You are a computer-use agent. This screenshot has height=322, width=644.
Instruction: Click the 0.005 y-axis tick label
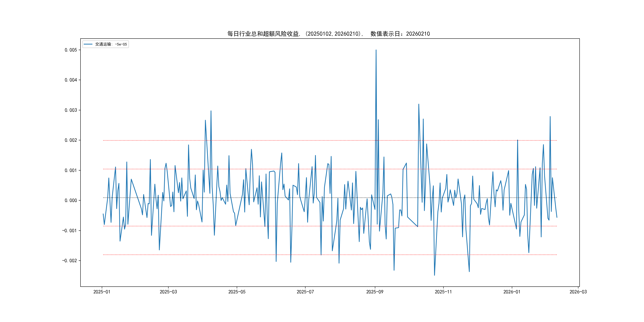[x=71, y=50]
